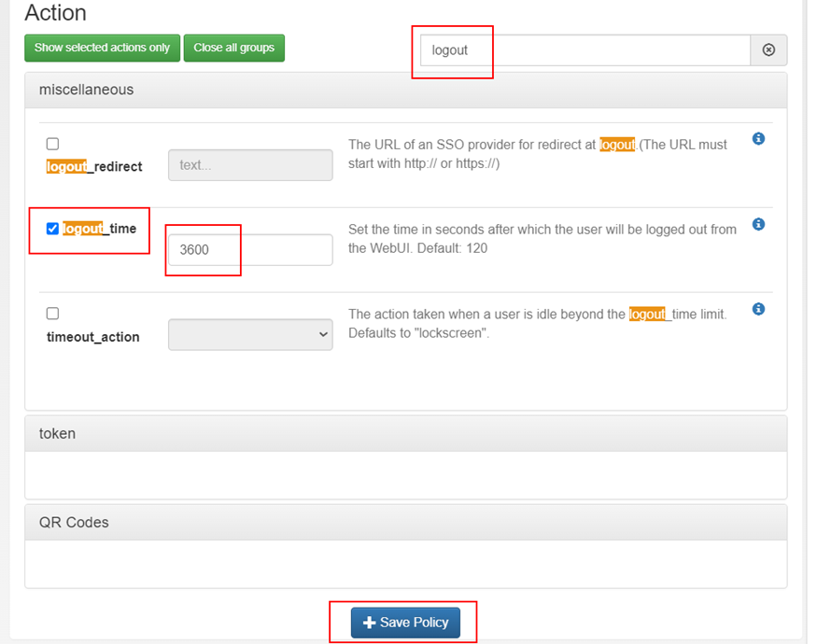Open info icon for logout_redirect
Image resolution: width=817 pixels, height=644 pixels.
coord(758,138)
